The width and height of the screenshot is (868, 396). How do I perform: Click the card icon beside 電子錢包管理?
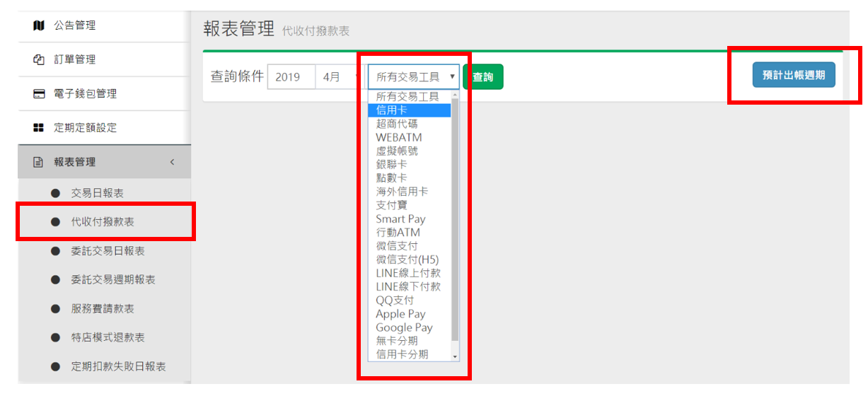tap(39, 94)
